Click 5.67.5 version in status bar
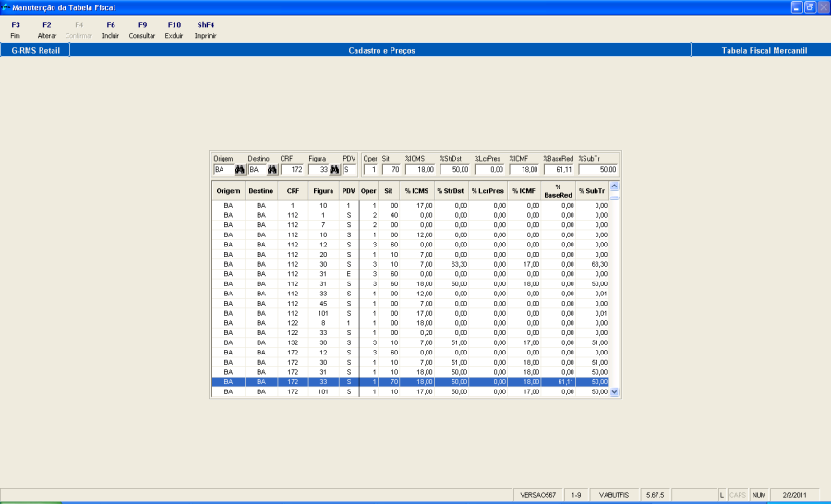Screen dimensions: 831x504 coord(655,495)
